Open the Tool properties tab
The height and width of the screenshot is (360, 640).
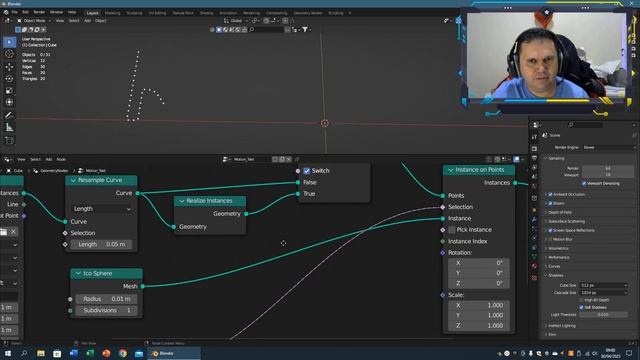pos(534,137)
